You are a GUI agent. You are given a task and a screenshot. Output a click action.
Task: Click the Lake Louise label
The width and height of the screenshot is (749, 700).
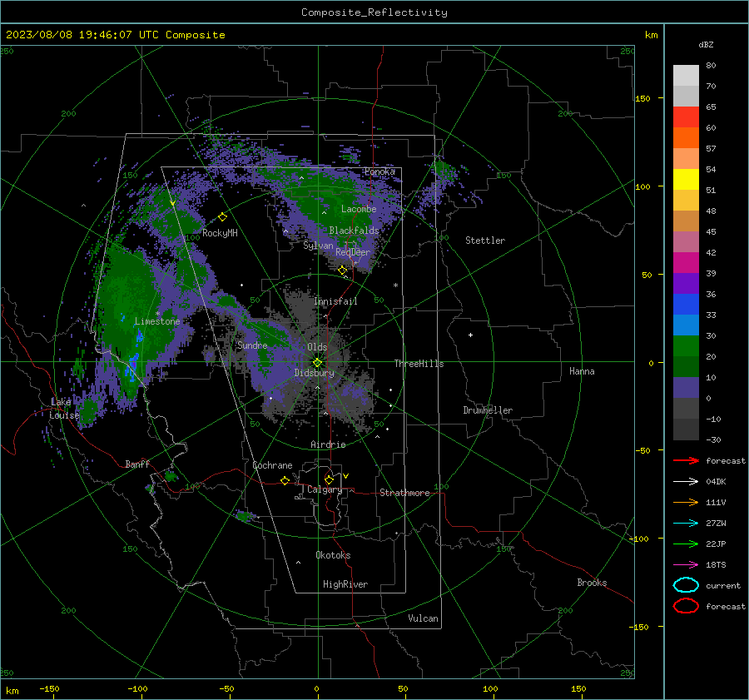tap(64, 409)
